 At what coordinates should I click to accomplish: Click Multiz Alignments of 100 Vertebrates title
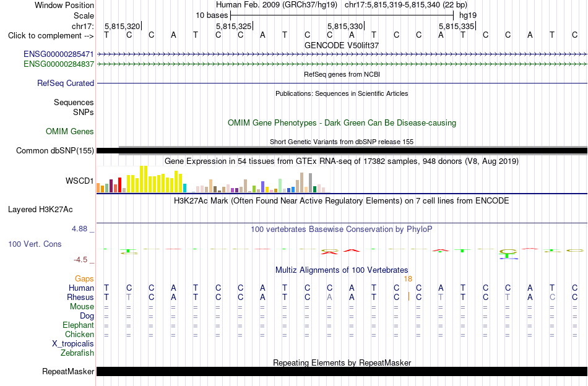pos(342,270)
